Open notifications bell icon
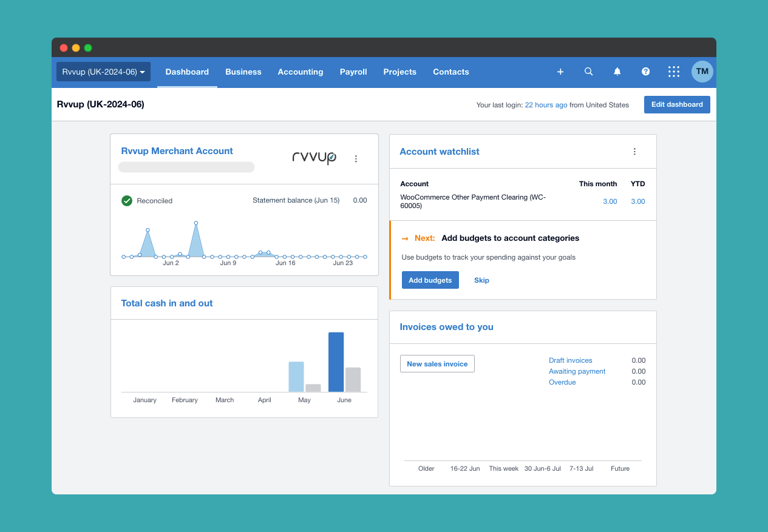The width and height of the screenshot is (768, 532). [x=617, y=72]
